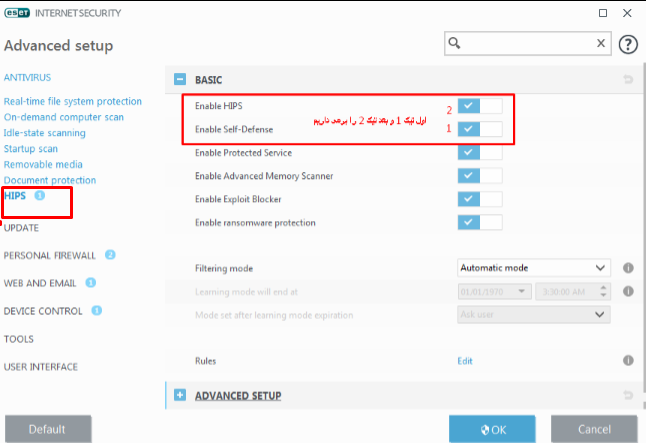The image size is (646, 443).
Task: Open the ANTIVIRUS category
Action: 28,77
